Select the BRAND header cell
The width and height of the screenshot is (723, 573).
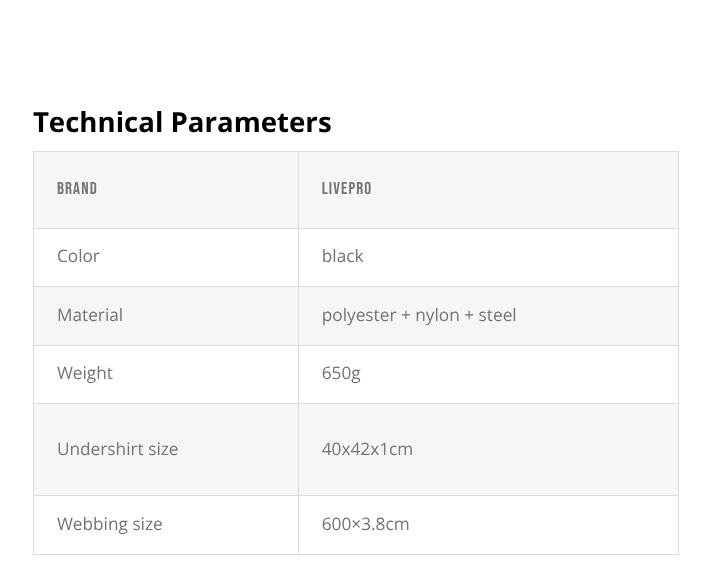(x=77, y=188)
